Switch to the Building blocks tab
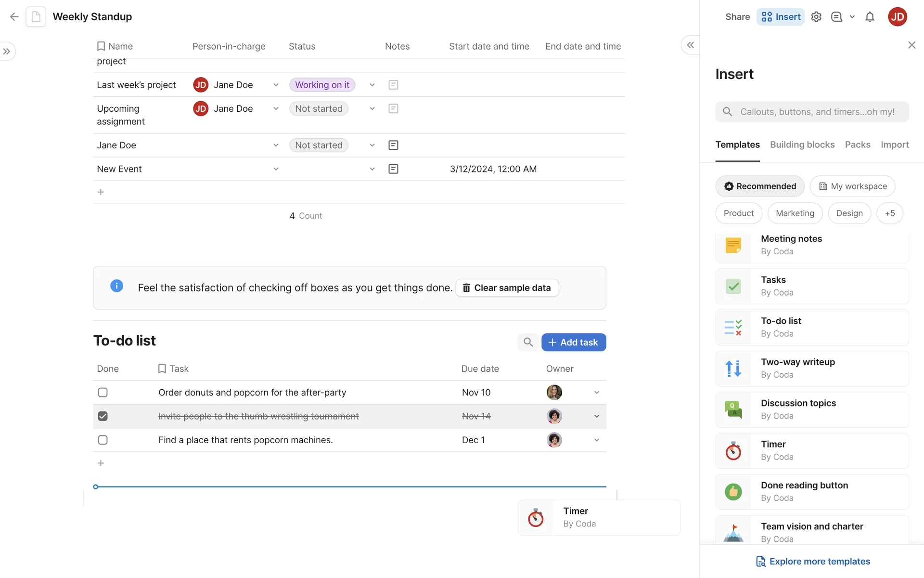This screenshot has height=578, width=924. click(x=802, y=144)
